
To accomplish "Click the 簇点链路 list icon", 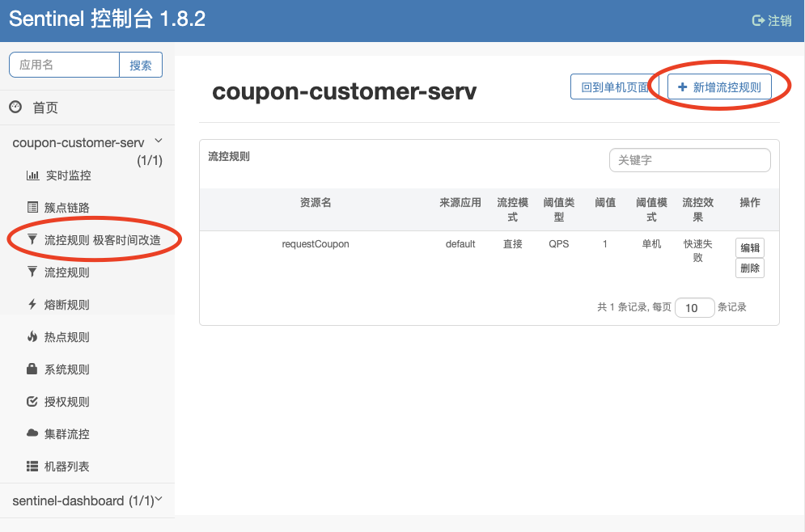I will [x=32, y=208].
